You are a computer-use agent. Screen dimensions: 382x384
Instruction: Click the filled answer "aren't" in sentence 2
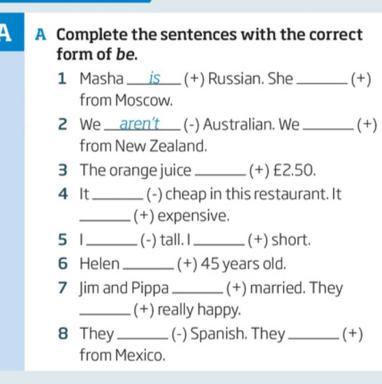tap(139, 124)
